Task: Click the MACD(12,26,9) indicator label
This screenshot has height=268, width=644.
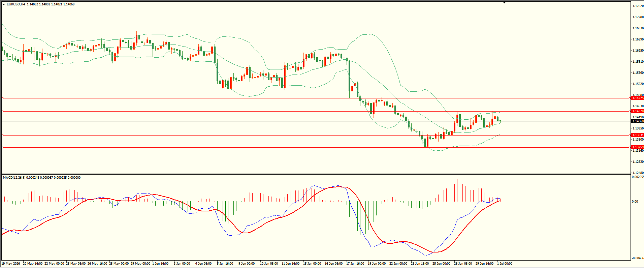Action: coord(14,178)
